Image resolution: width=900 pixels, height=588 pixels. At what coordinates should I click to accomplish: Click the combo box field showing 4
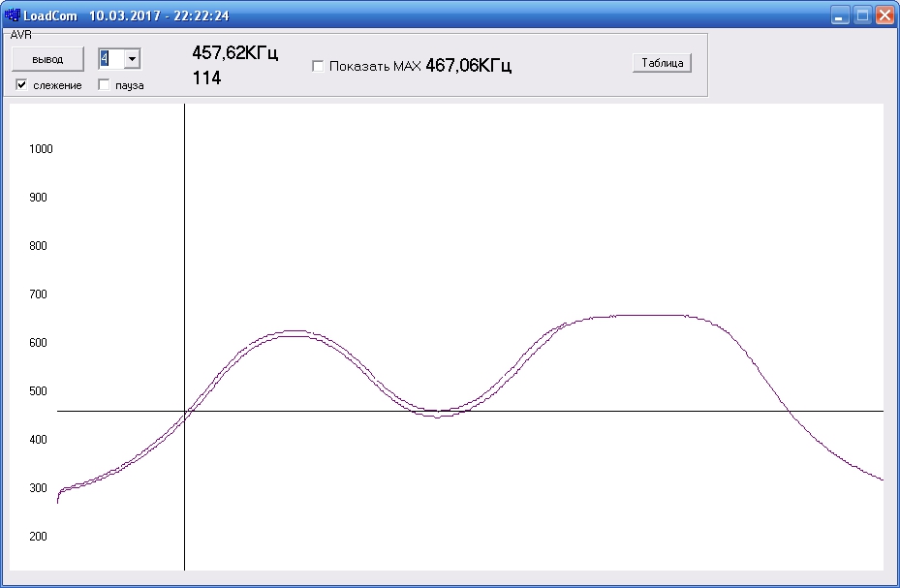tap(109, 59)
